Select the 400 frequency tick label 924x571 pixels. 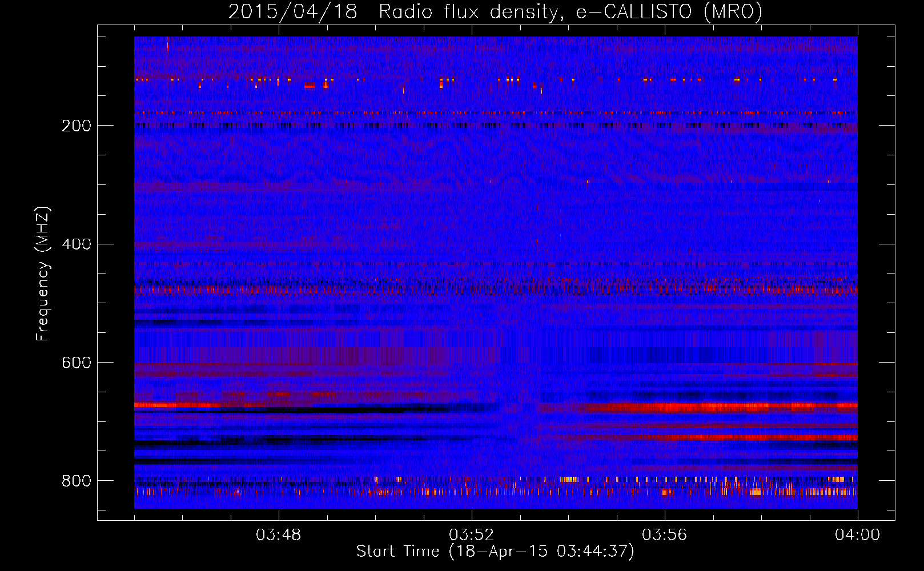[x=77, y=244]
